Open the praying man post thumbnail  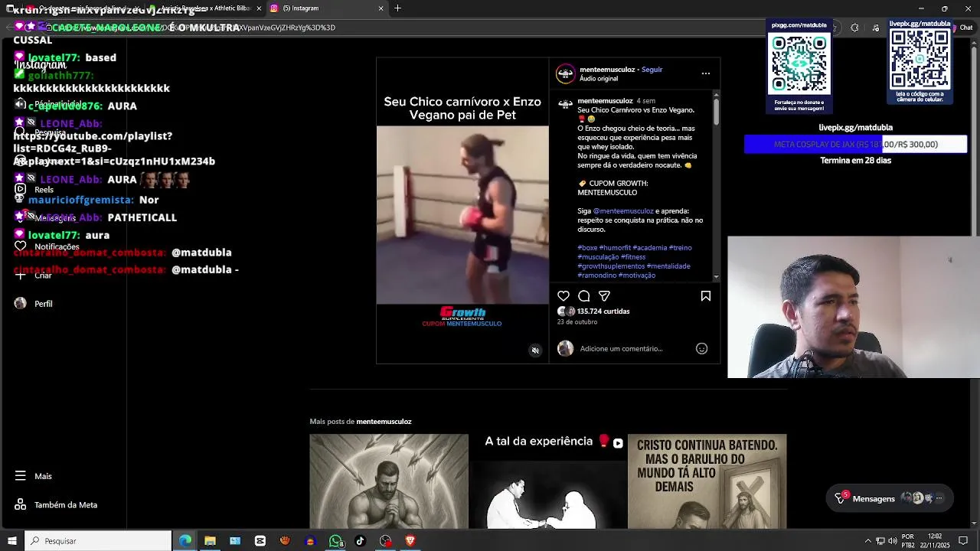coord(389,481)
